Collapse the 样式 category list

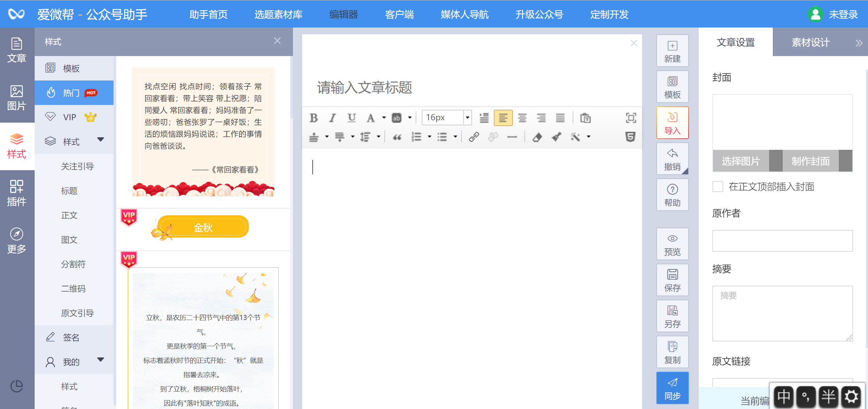click(x=101, y=140)
